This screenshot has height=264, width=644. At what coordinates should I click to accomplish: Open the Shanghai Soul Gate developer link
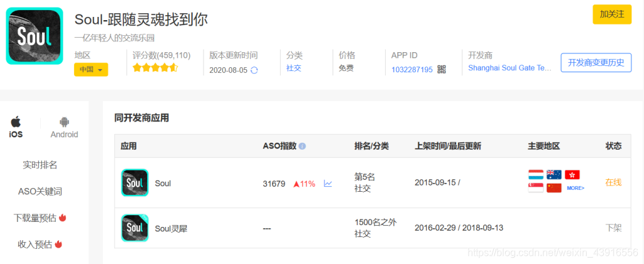tap(510, 69)
